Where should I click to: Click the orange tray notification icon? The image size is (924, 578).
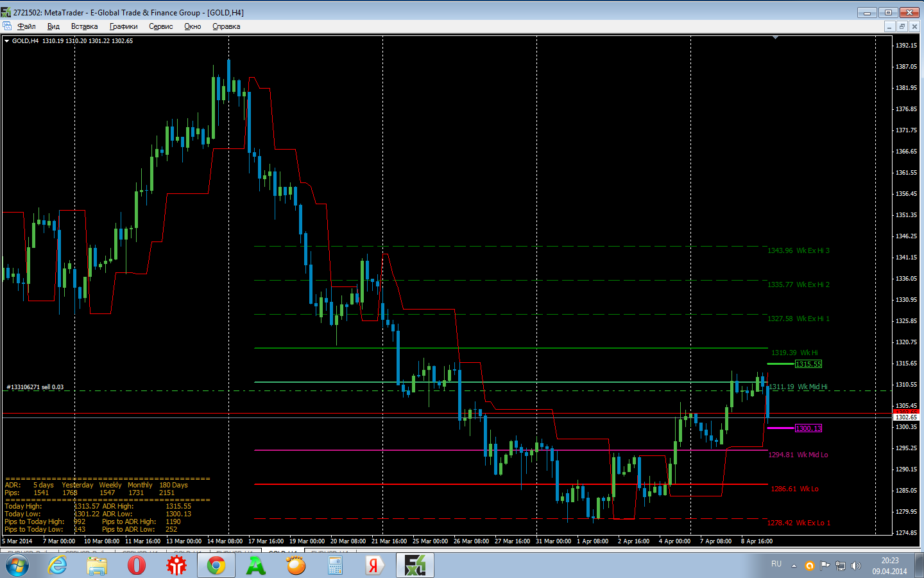[810, 566]
